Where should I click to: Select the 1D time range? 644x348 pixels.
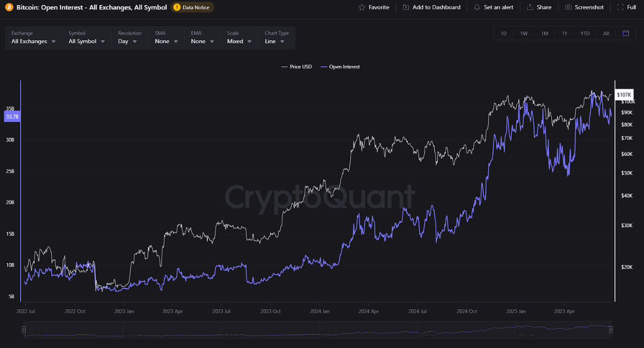point(504,34)
